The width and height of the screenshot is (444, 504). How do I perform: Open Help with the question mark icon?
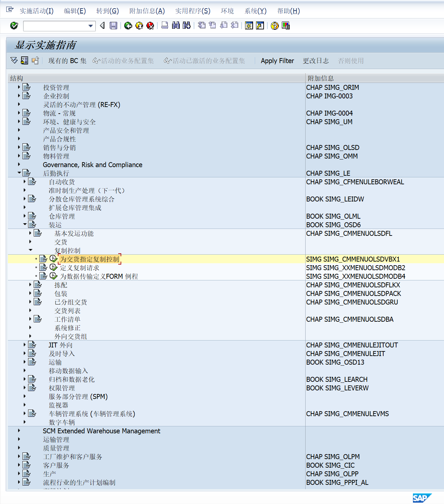275,26
